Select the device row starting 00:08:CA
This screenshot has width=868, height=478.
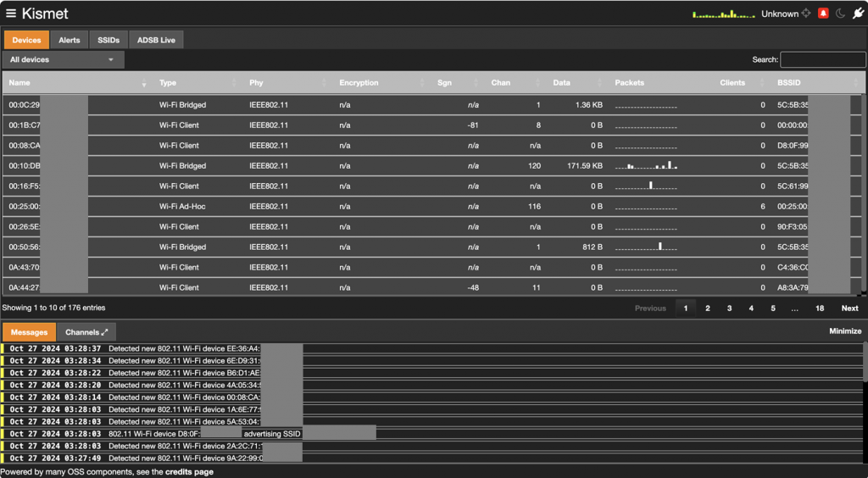click(431, 146)
